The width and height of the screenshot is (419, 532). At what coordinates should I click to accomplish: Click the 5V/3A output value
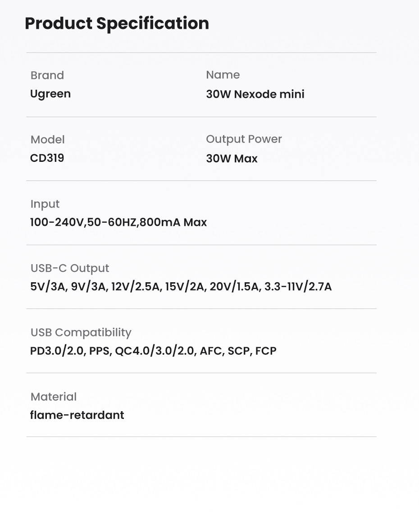[49, 287]
